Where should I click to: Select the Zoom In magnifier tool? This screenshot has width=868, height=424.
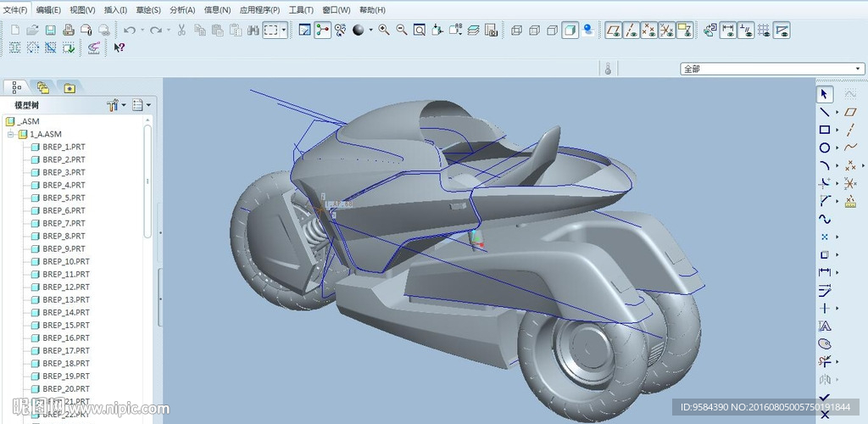(x=384, y=30)
